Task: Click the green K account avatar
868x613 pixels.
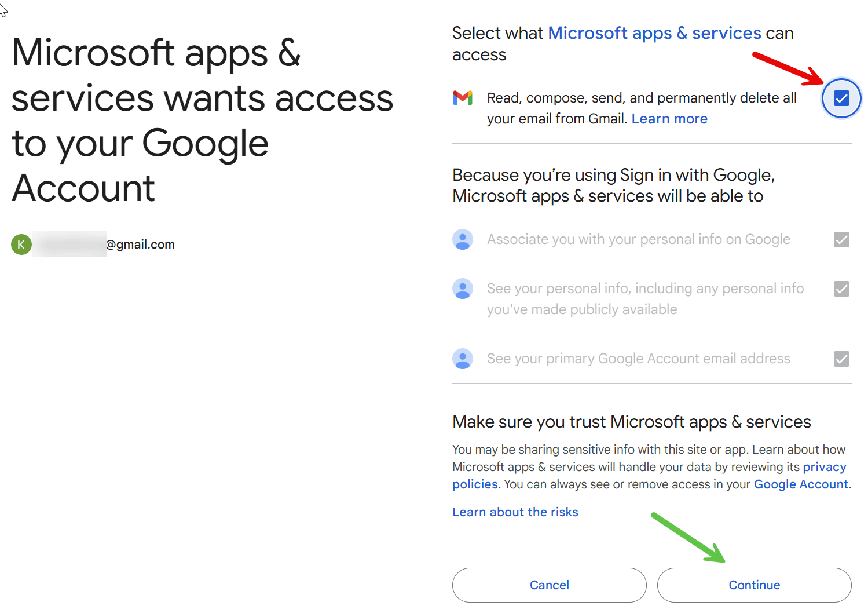Action: (x=21, y=245)
